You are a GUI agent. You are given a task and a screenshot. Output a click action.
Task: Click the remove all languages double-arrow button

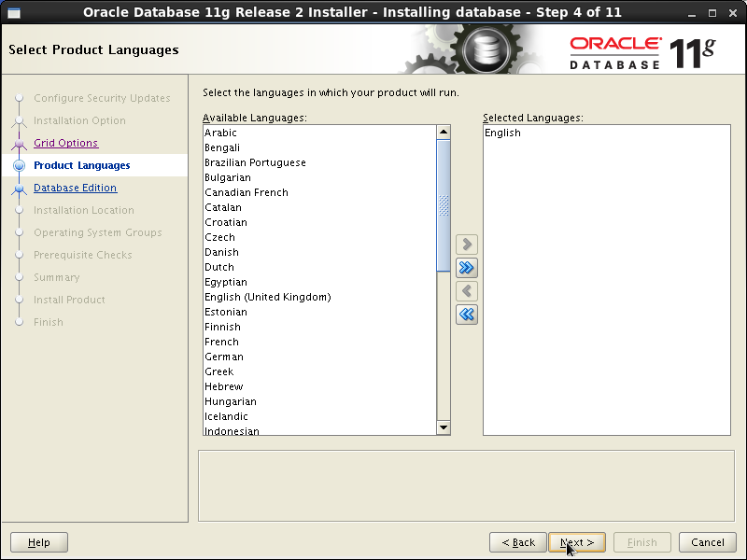pyautogui.click(x=466, y=315)
